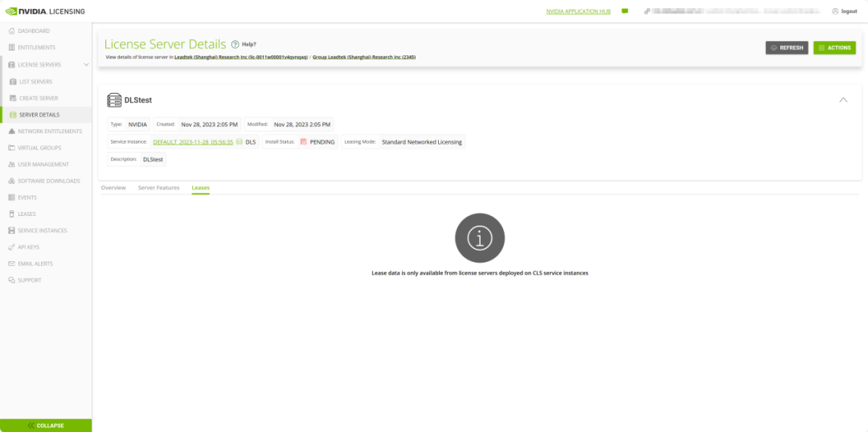The height and width of the screenshot is (432, 868).
Task: Click the Email Alerts envelope icon
Action: [11, 264]
